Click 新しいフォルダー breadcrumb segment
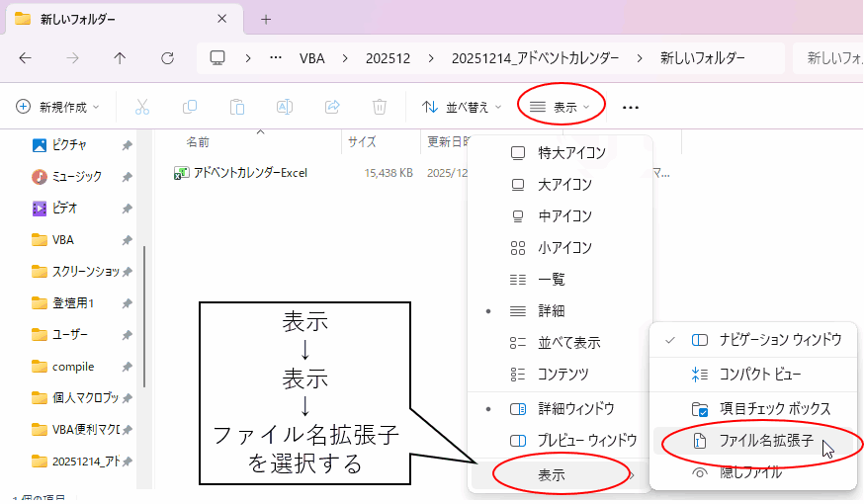Viewport: 864px width, 504px height. (703, 58)
